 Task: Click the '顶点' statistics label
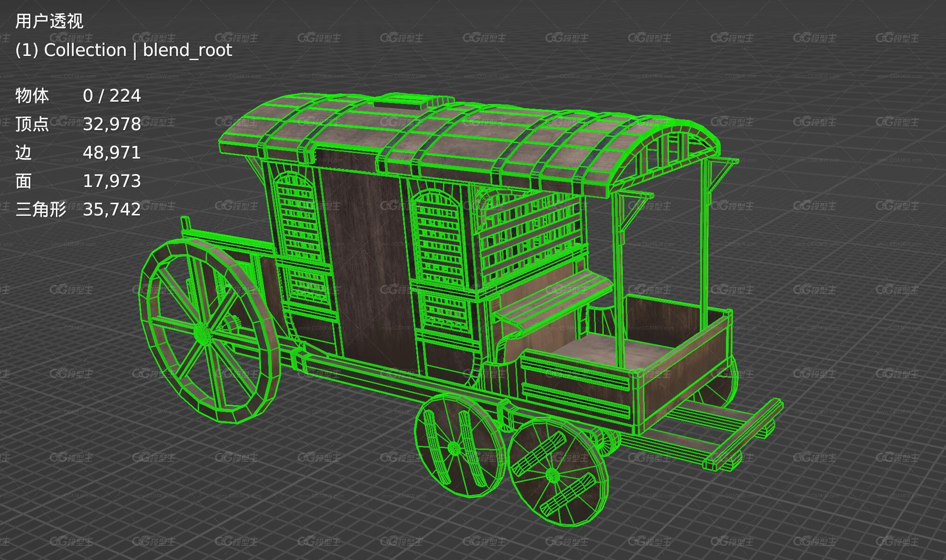(x=32, y=124)
